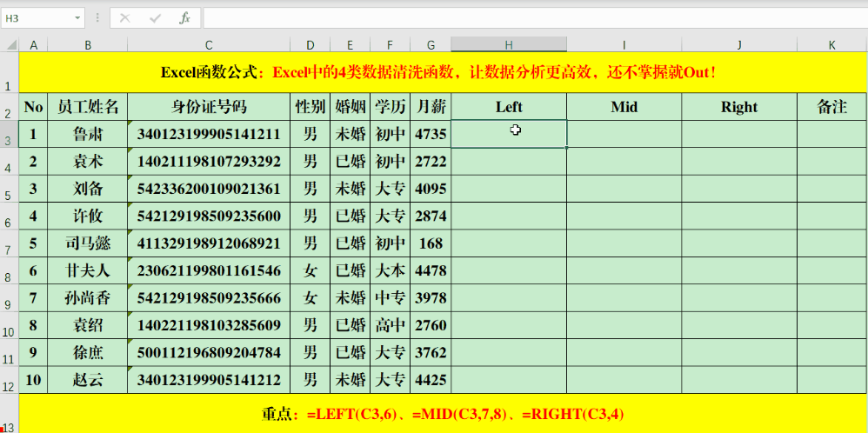Select column K header
Screen dimensions: 868x433
(x=832, y=45)
